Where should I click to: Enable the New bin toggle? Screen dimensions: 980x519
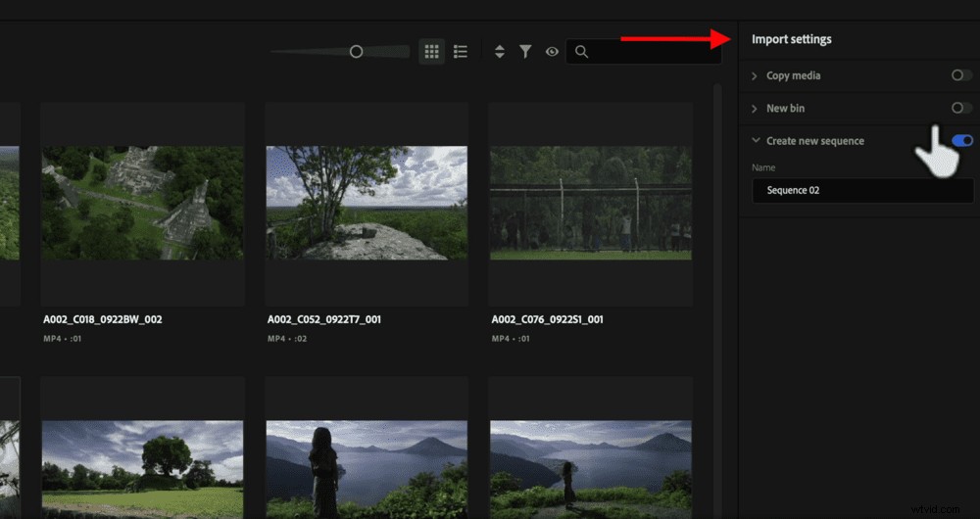961,108
